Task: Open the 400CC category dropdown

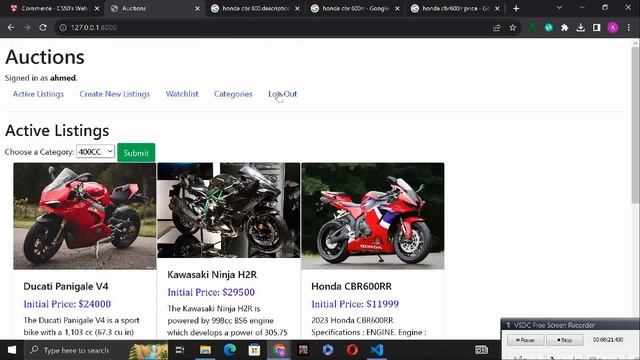Action: (95, 151)
